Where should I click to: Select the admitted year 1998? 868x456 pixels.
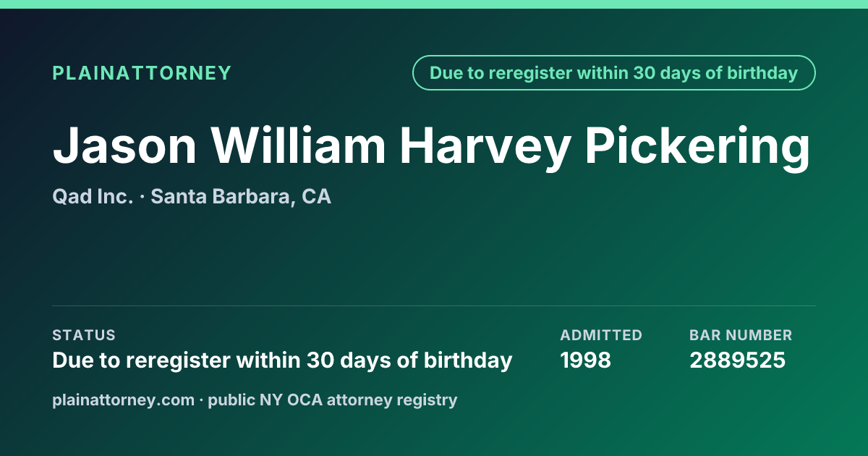[x=586, y=360]
